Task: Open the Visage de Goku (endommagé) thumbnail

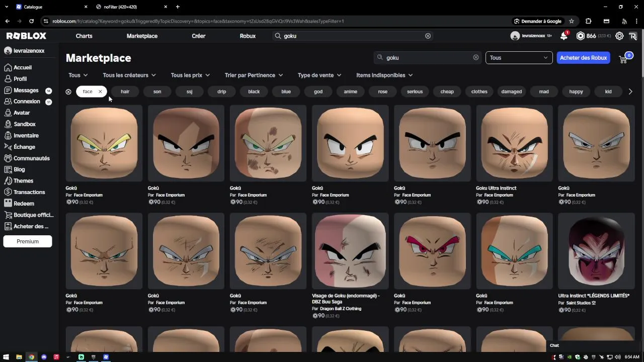Action: [350, 251]
